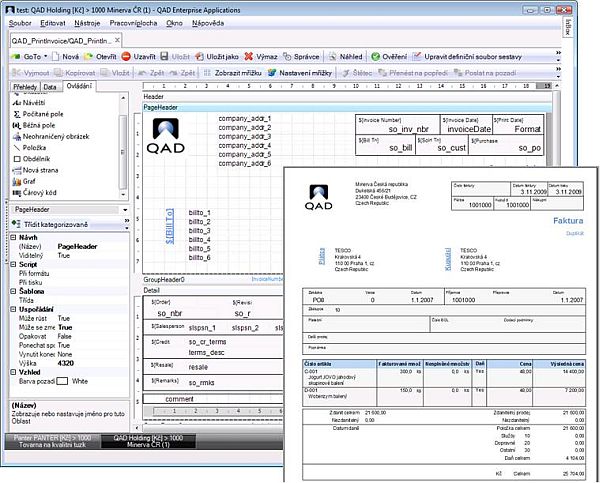
Task: Click the Opakovat False value
Action: click(x=65, y=336)
